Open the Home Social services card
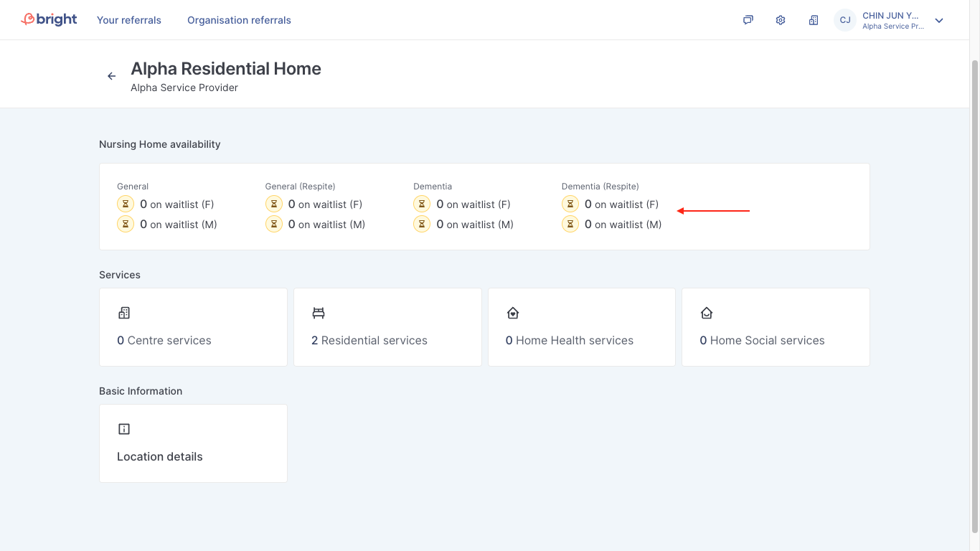This screenshot has width=980, height=551. pyautogui.click(x=776, y=327)
